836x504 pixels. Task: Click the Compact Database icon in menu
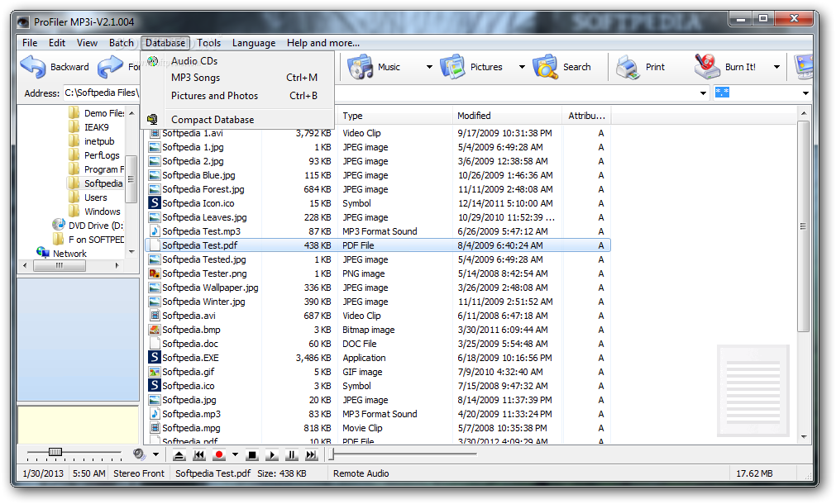coord(152,119)
